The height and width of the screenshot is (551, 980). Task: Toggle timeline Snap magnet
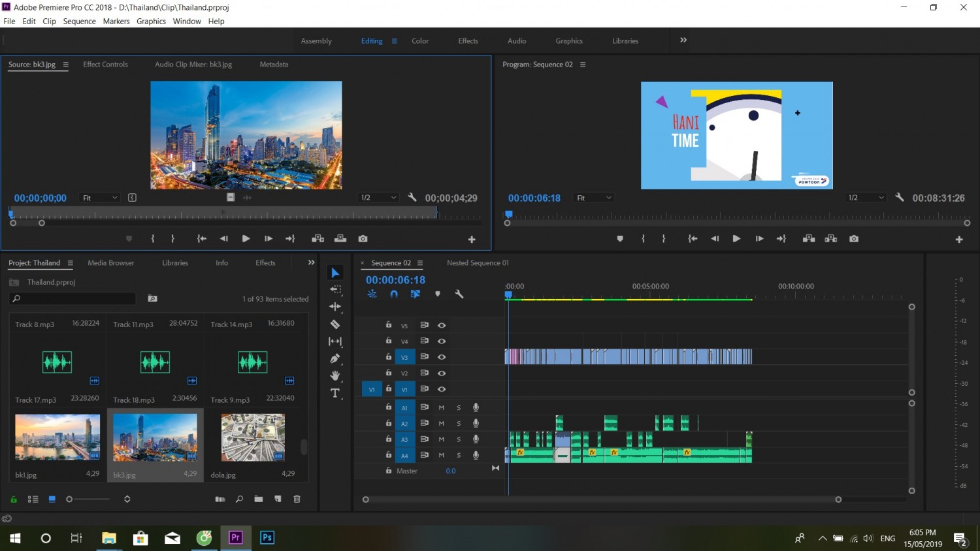pyautogui.click(x=394, y=294)
